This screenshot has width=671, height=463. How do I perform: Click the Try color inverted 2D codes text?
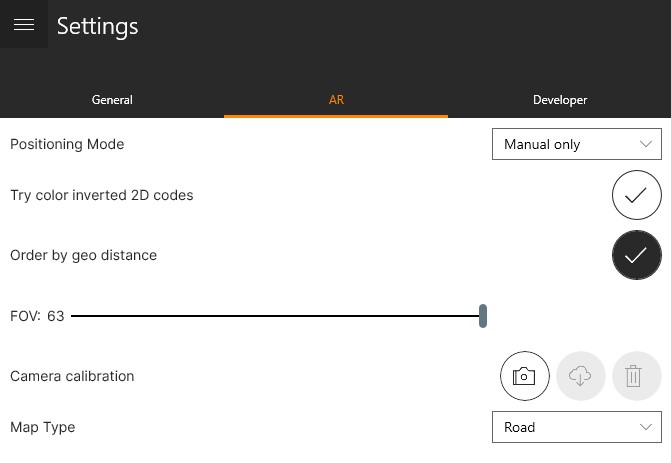(x=101, y=195)
